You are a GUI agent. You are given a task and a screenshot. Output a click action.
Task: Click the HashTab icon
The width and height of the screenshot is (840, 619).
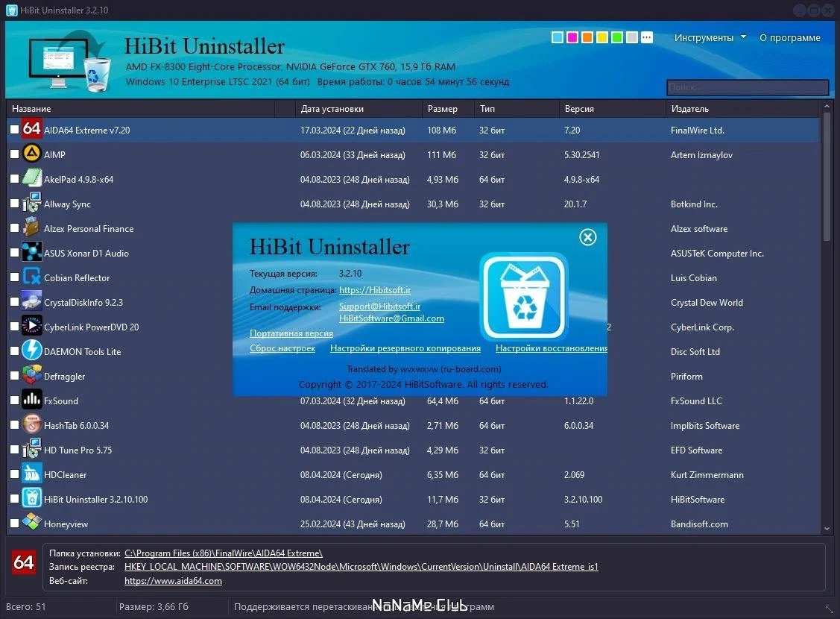click(x=31, y=425)
